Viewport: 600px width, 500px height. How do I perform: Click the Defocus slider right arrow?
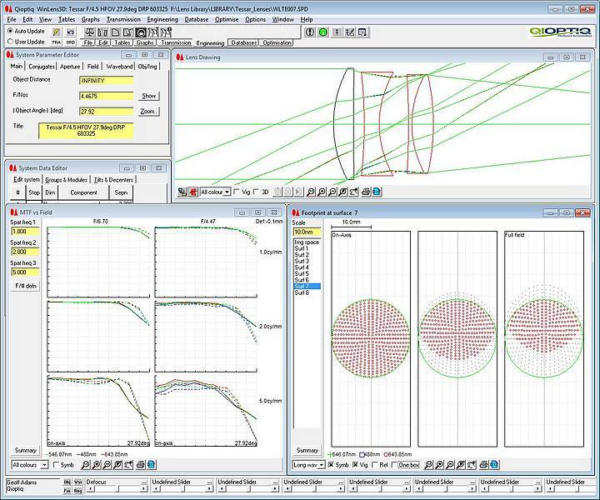[x=144, y=489]
